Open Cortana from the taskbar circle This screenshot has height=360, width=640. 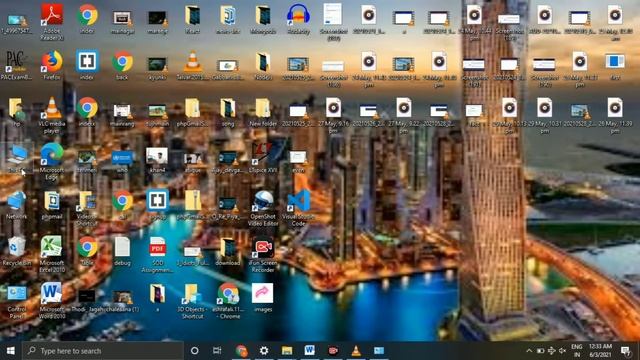[x=195, y=351]
